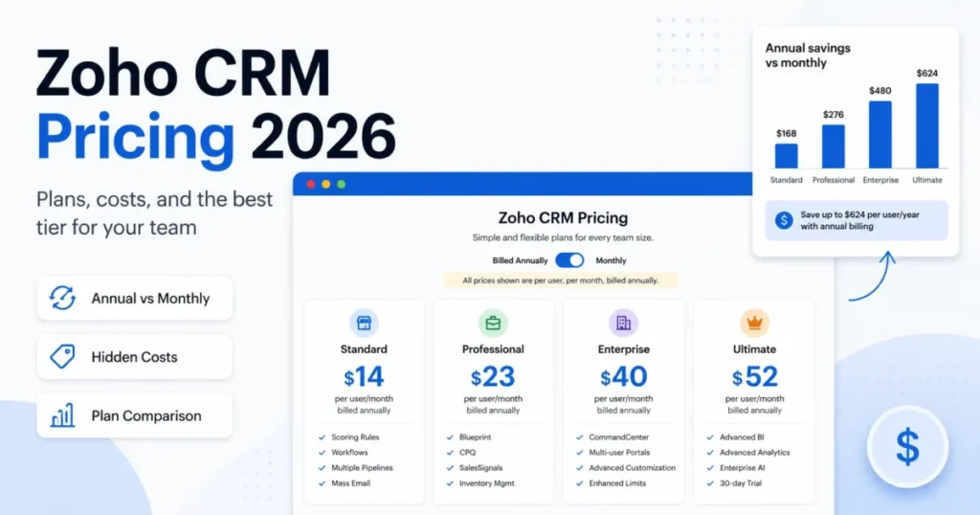Click the red window dot
Image resolution: width=980 pixels, height=515 pixels.
point(311,185)
